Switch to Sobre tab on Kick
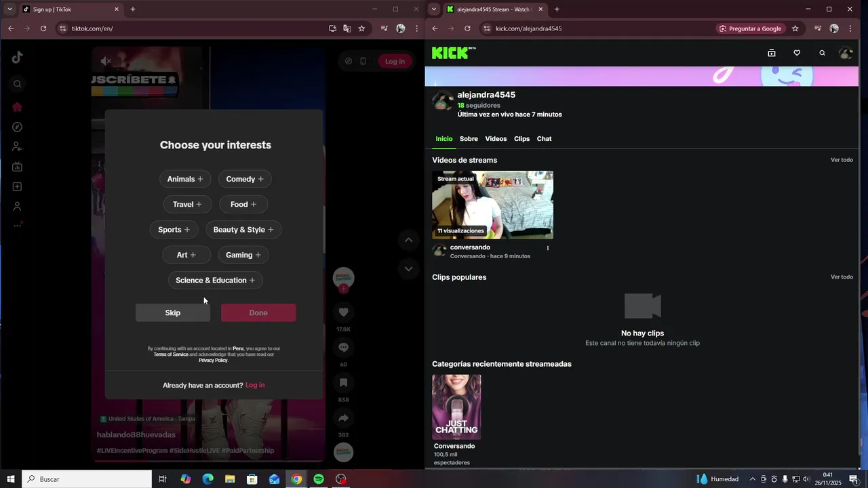868x488 pixels. pyautogui.click(x=469, y=139)
